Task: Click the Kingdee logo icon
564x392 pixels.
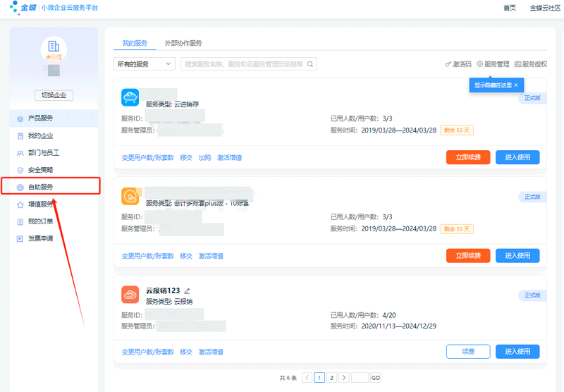Action: click(14, 7)
